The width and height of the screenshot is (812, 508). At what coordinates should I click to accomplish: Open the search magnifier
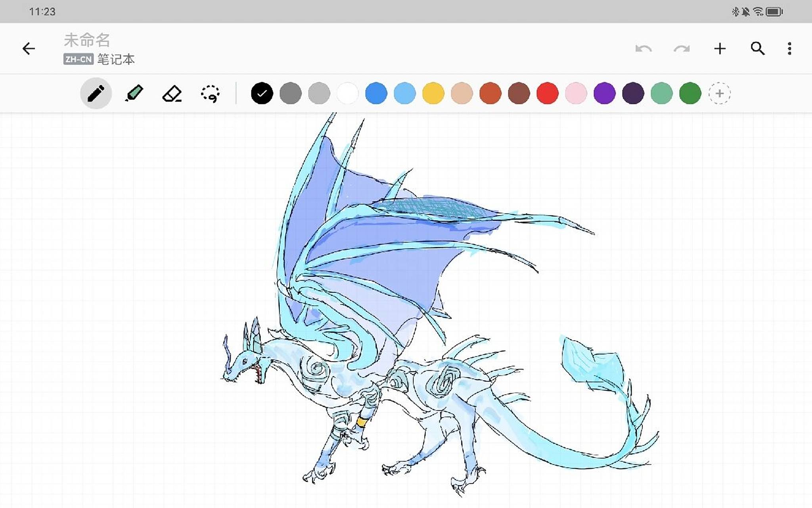pyautogui.click(x=758, y=49)
